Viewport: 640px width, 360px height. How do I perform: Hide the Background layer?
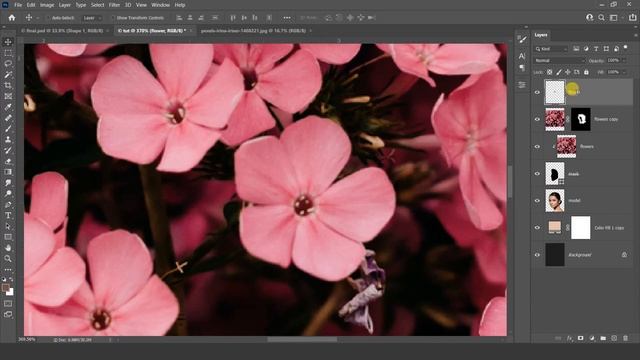pos(537,255)
